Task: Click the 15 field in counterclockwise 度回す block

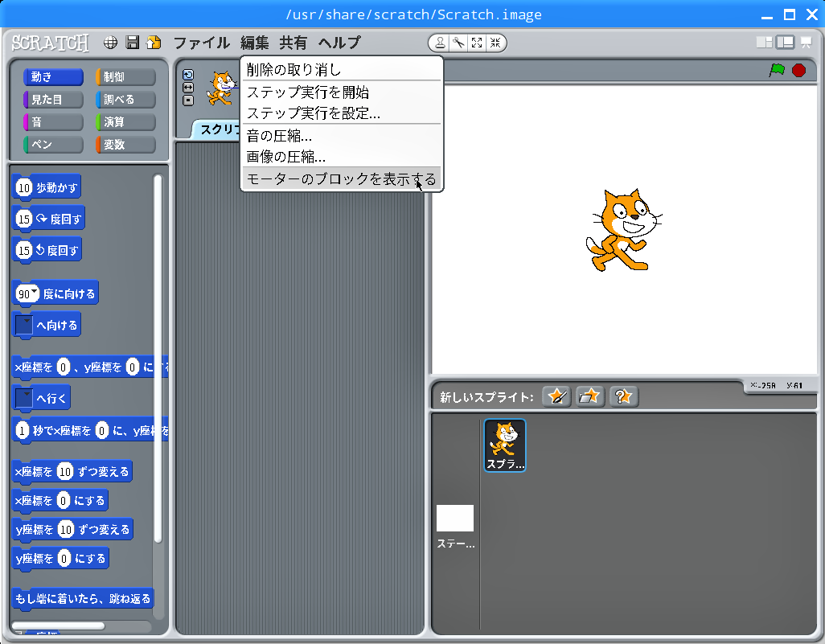Action: tap(23, 250)
